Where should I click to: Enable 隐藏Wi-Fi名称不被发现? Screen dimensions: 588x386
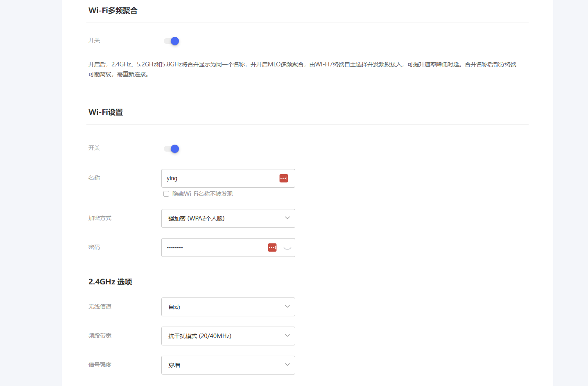click(x=166, y=193)
